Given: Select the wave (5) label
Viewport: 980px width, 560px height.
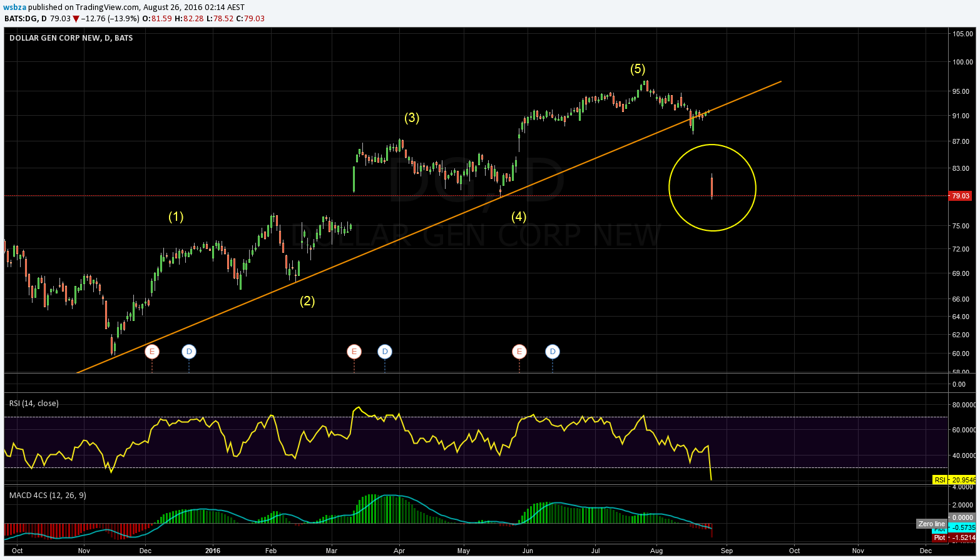Looking at the screenshot, I should pos(637,69).
